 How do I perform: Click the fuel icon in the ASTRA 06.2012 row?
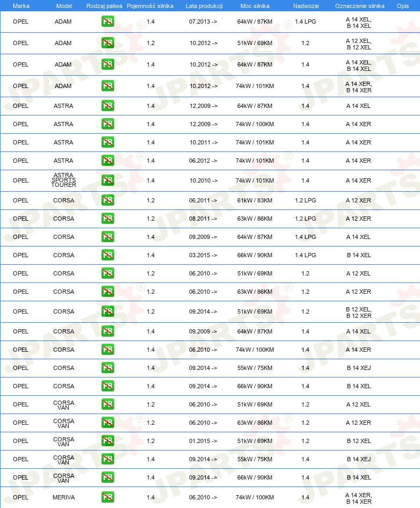tap(107, 161)
